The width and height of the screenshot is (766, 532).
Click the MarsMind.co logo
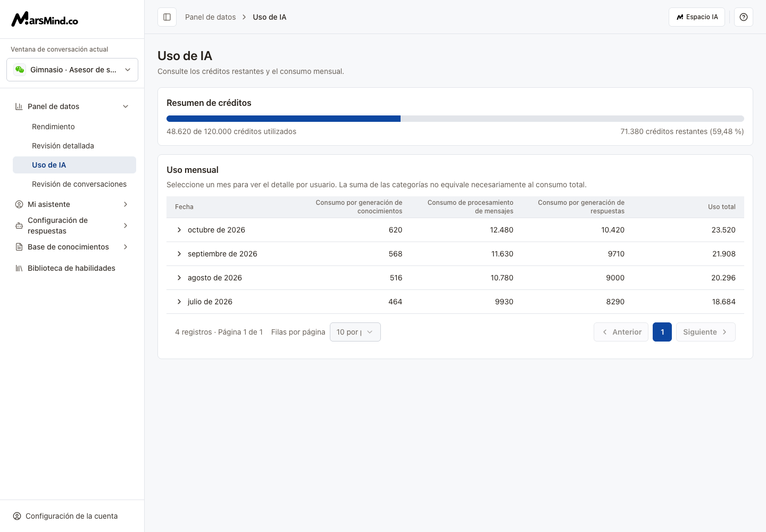(x=45, y=19)
